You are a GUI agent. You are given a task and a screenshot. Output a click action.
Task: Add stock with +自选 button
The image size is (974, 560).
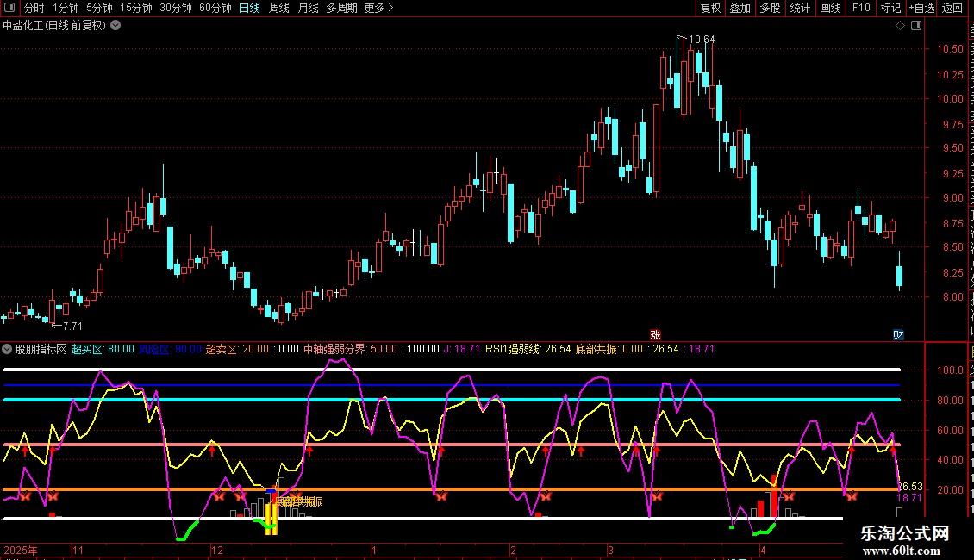click(x=921, y=8)
